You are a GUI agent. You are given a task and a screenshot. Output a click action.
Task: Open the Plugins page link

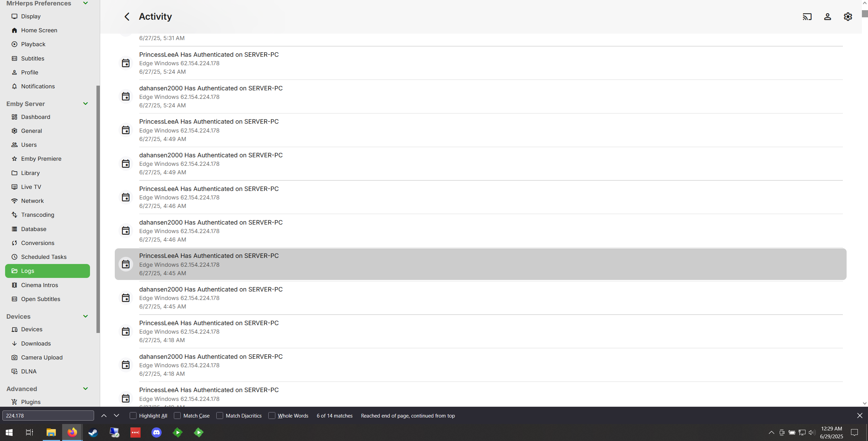tap(31, 402)
